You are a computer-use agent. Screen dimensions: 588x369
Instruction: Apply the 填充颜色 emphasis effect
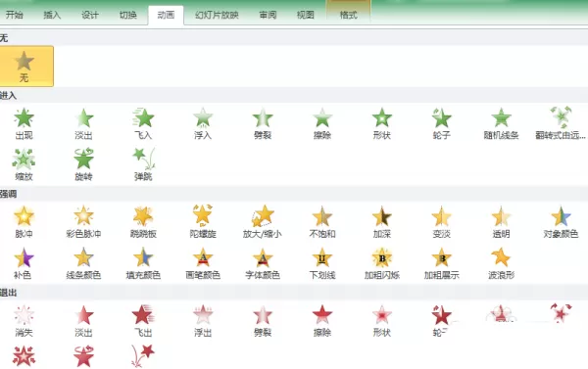point(143,263)
